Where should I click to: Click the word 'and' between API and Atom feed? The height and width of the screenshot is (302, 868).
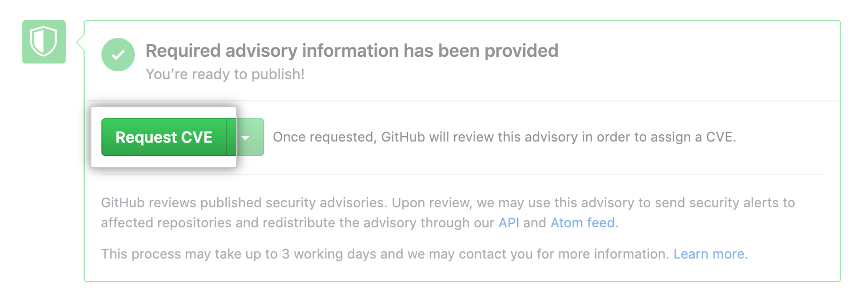pyautogui.click(x=534, y=223)
